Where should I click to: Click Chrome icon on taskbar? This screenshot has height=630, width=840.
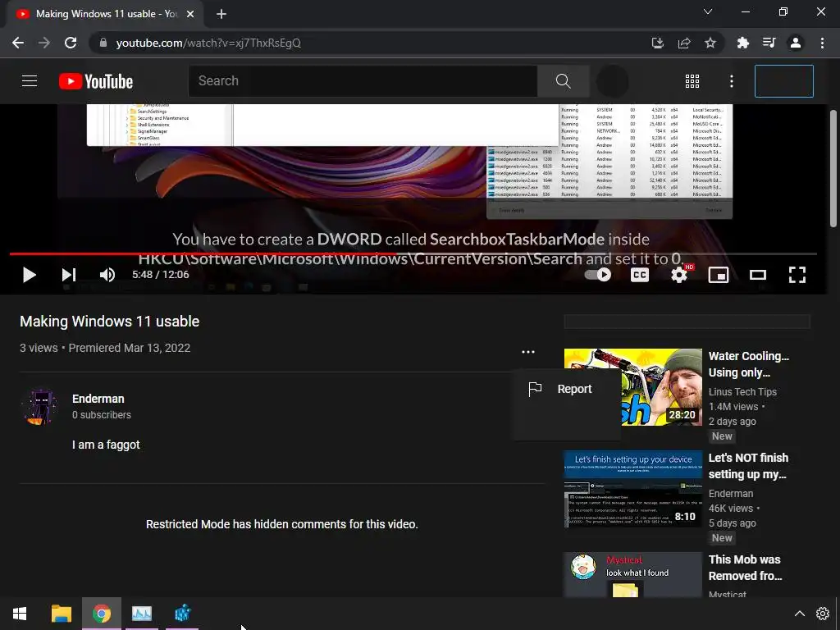[x=101, y=614]
